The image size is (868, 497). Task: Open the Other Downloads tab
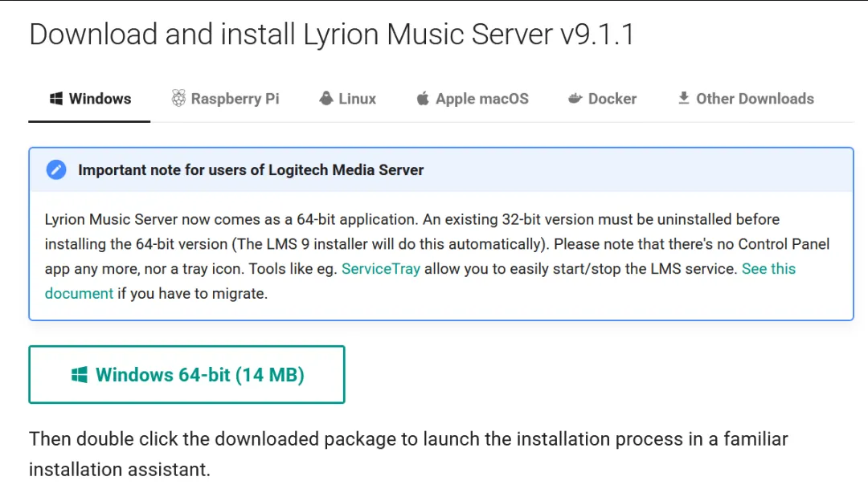pos(746,99)
